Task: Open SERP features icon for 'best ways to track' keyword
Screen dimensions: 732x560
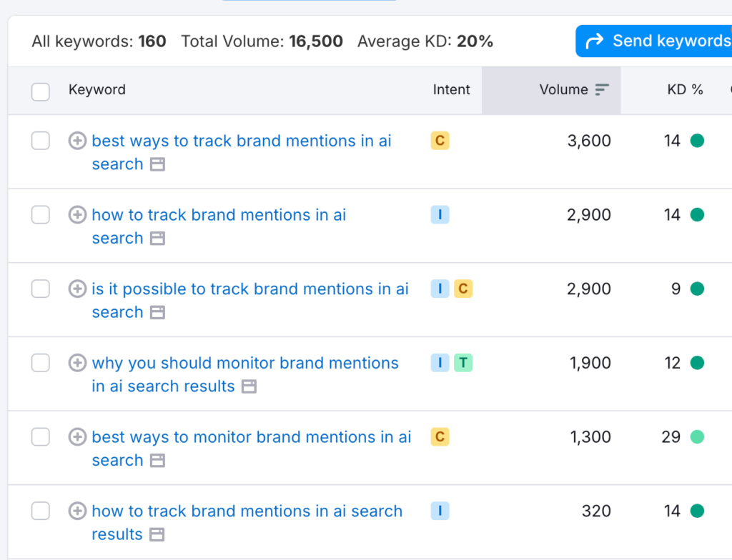Action: [x=157, y=165]
